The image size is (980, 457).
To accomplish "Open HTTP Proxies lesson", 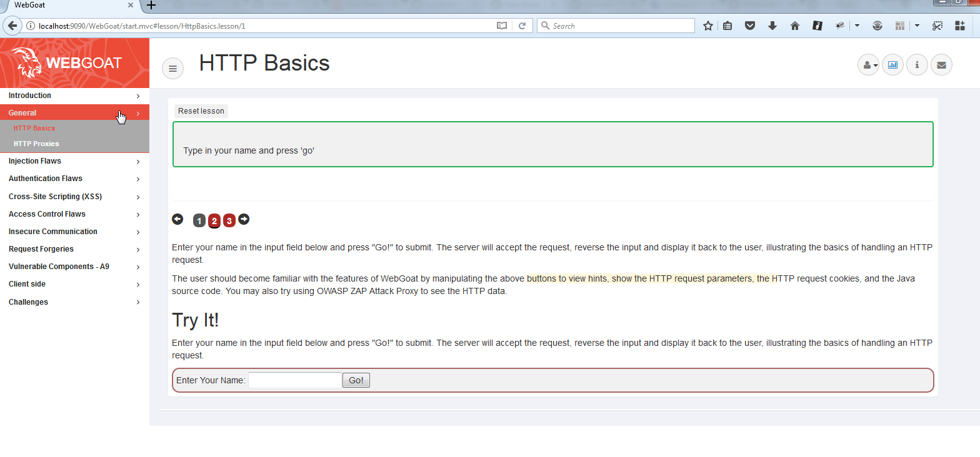I will [36, 144].
